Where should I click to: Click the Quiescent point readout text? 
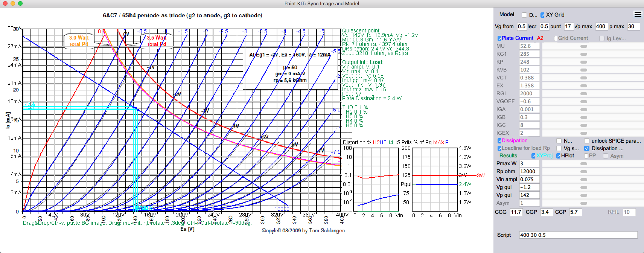[361, 30]
